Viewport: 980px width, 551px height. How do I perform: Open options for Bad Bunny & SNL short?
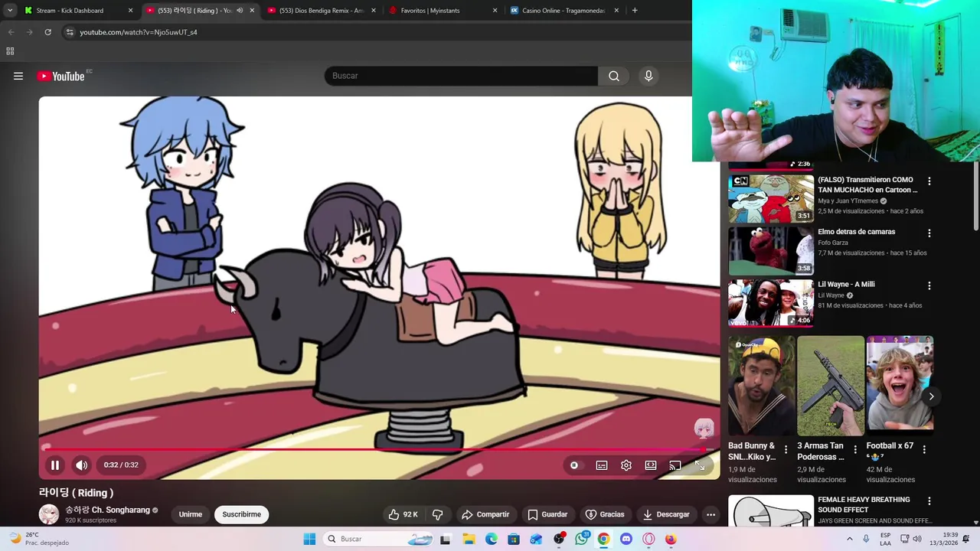786,450
